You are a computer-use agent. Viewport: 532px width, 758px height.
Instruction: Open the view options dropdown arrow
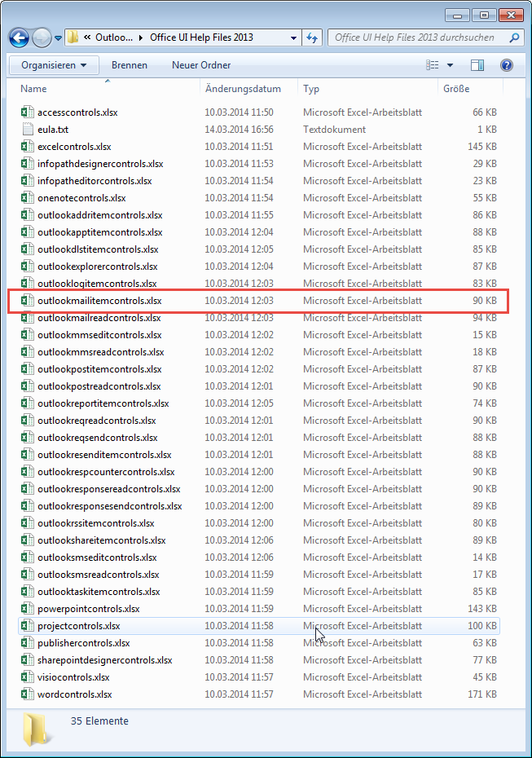[x=451, y=65]
